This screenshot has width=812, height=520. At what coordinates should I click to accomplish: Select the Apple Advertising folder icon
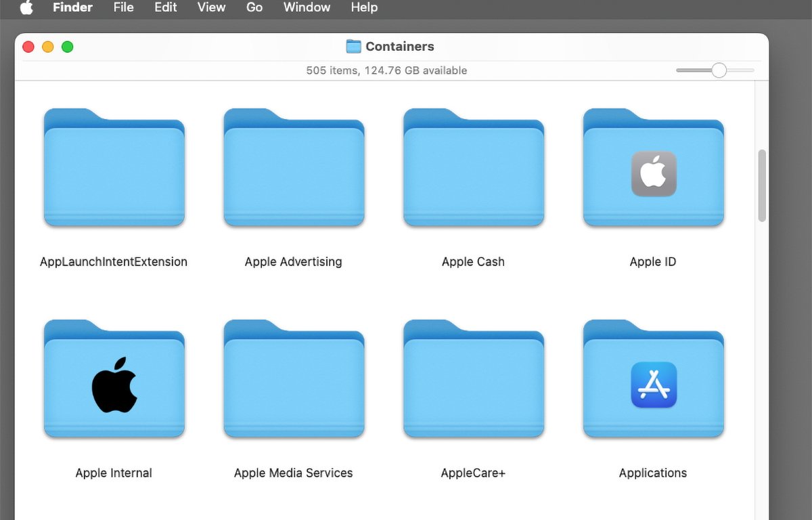294,169
